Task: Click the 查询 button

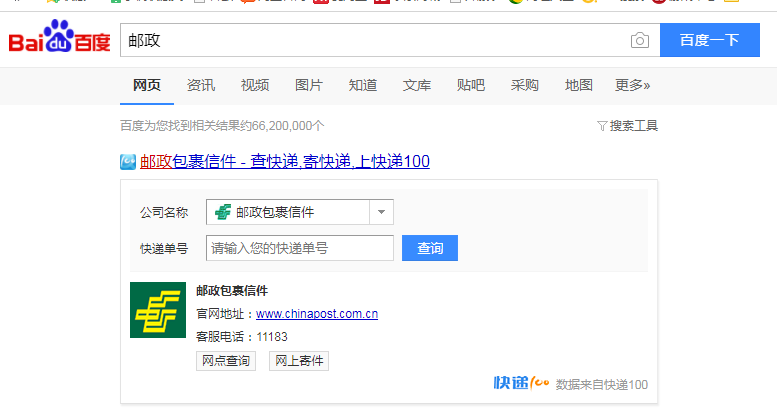Action: click(430, 248)
